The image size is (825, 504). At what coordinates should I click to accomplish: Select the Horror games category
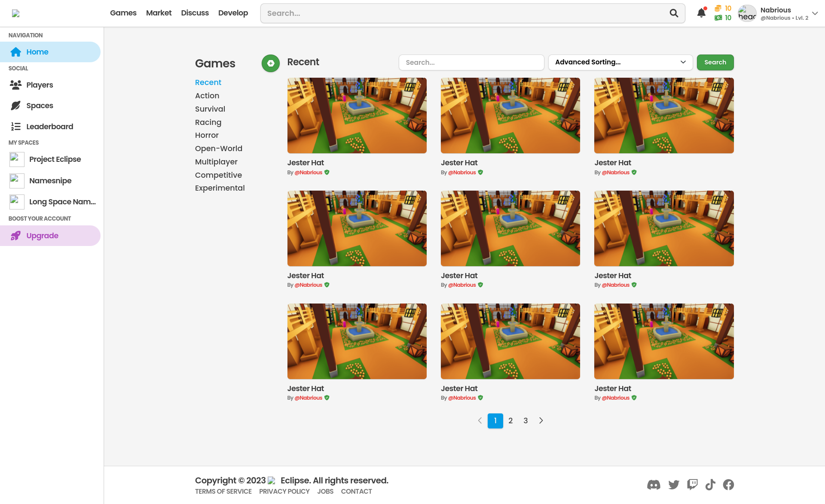[x=207, y=135]
